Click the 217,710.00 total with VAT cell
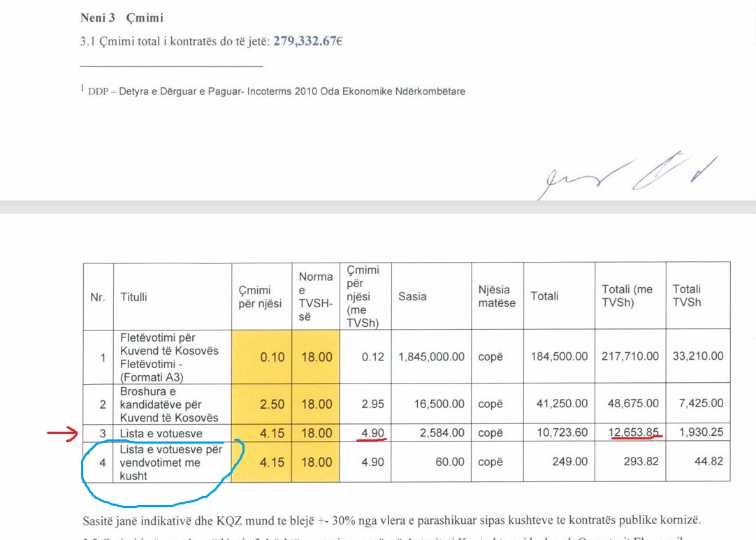The width and height of the screenshot is (756, 540). point(630,357)
